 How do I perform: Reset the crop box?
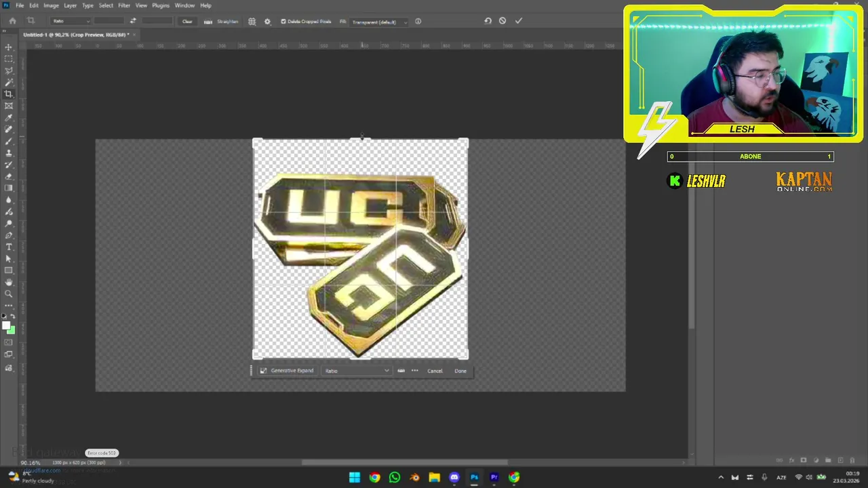point(488,21)
